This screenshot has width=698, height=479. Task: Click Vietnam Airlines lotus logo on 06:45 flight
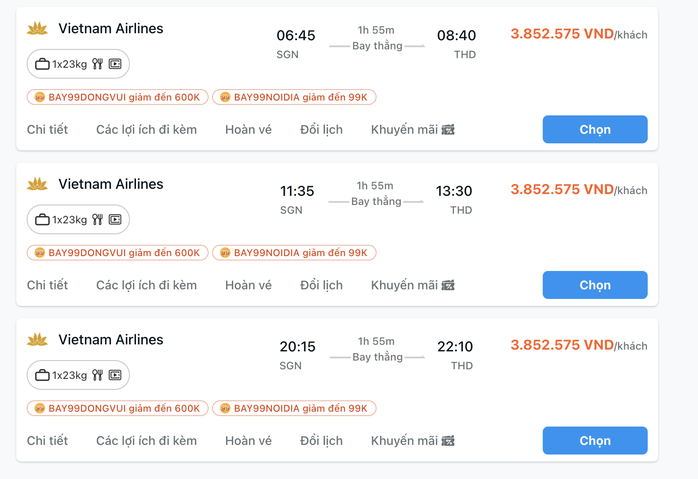tap(37, 28)
